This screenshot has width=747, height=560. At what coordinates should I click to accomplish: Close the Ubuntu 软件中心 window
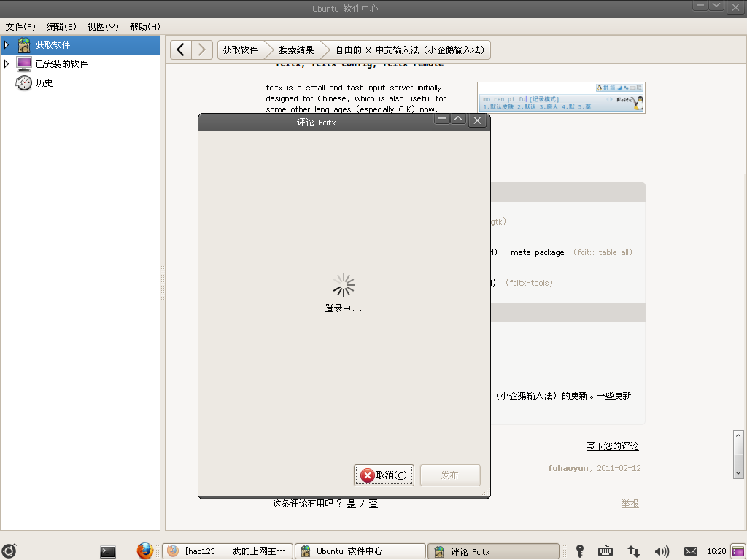735,7
